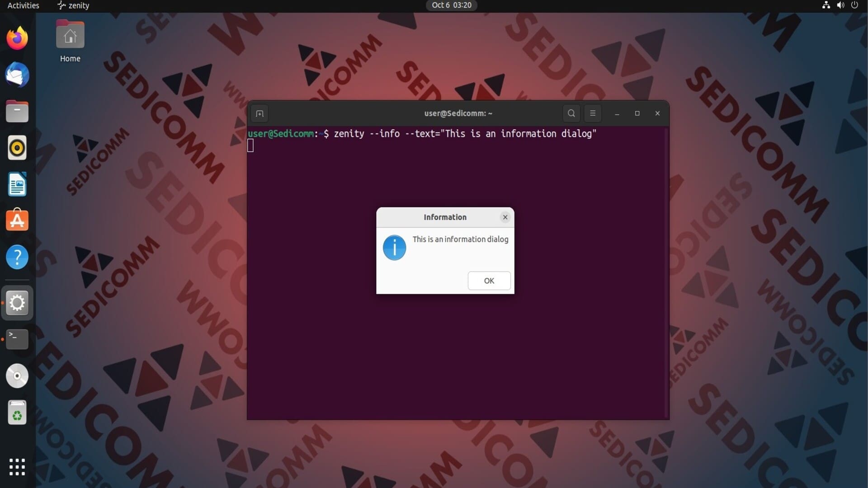Show the applications grid

pos(17,467)
